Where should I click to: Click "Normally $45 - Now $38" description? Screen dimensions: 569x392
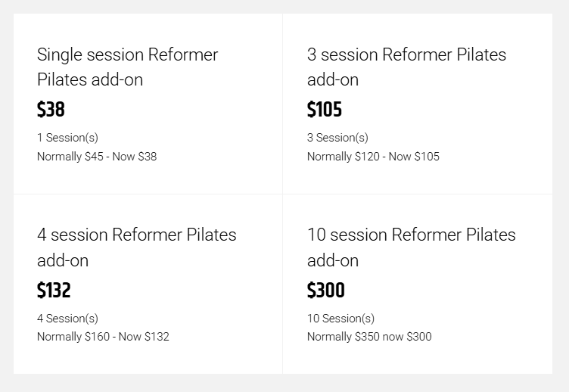[97, 157]
